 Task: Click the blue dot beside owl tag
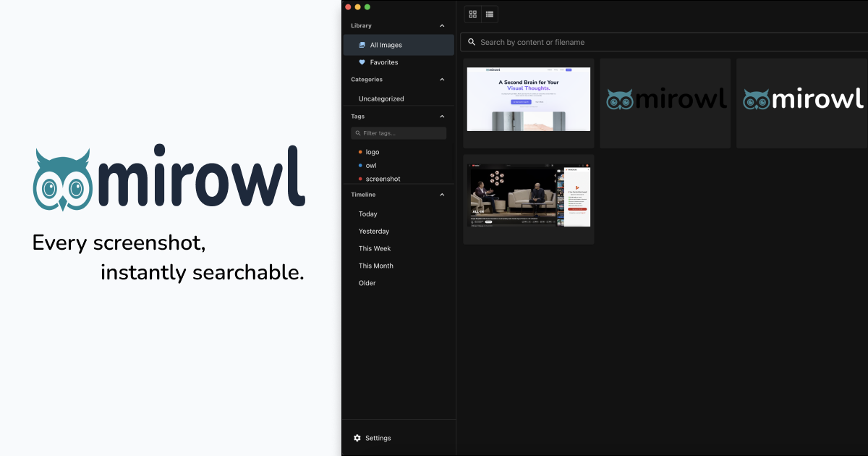[x=360, y=166]
